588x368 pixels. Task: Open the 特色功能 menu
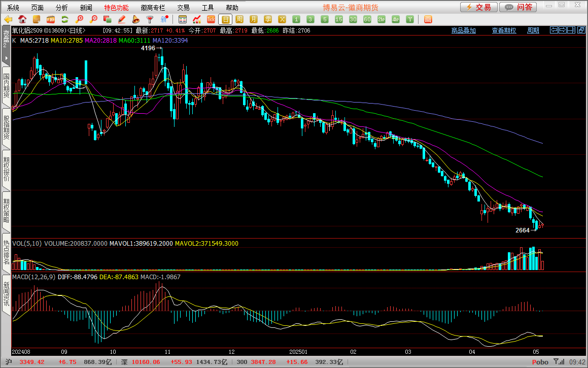pos(116,8)
